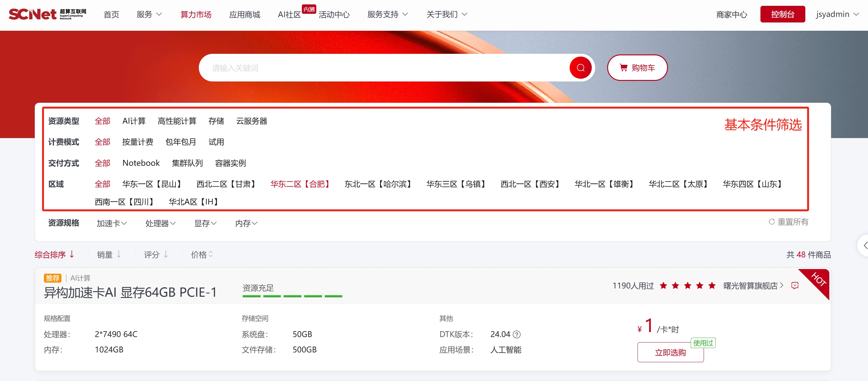Click the red search magnifier button
868x381 pixels.
click(x=580, y=68)
